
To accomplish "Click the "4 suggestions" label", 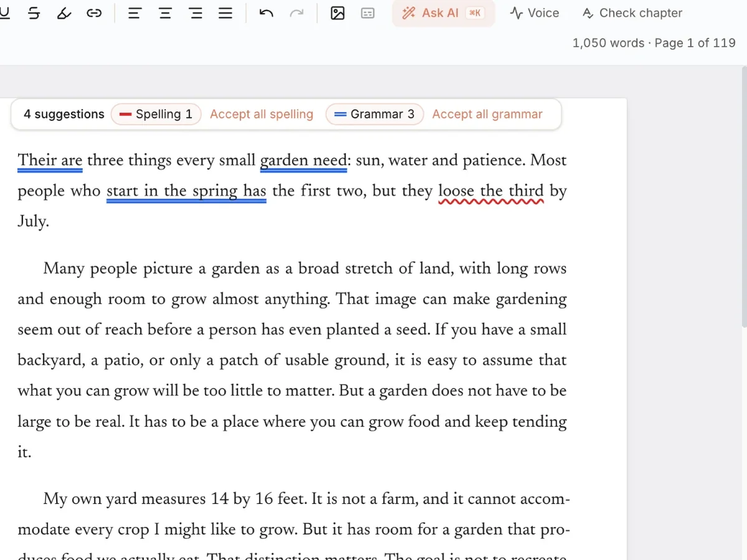I will coord(64,114).
